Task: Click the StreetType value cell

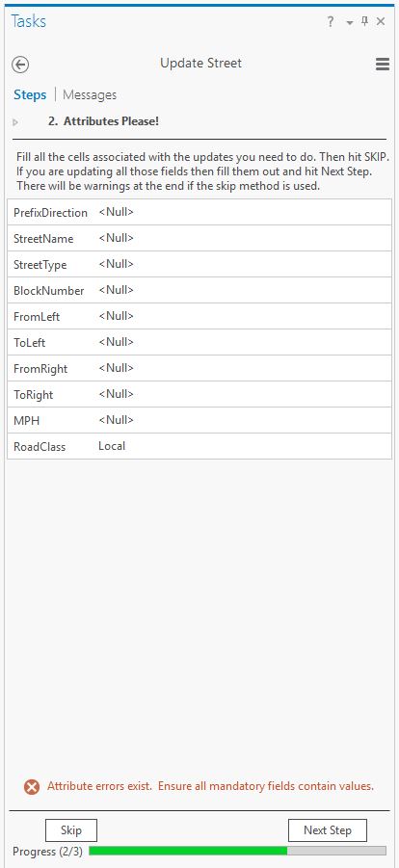Action: 243,265
